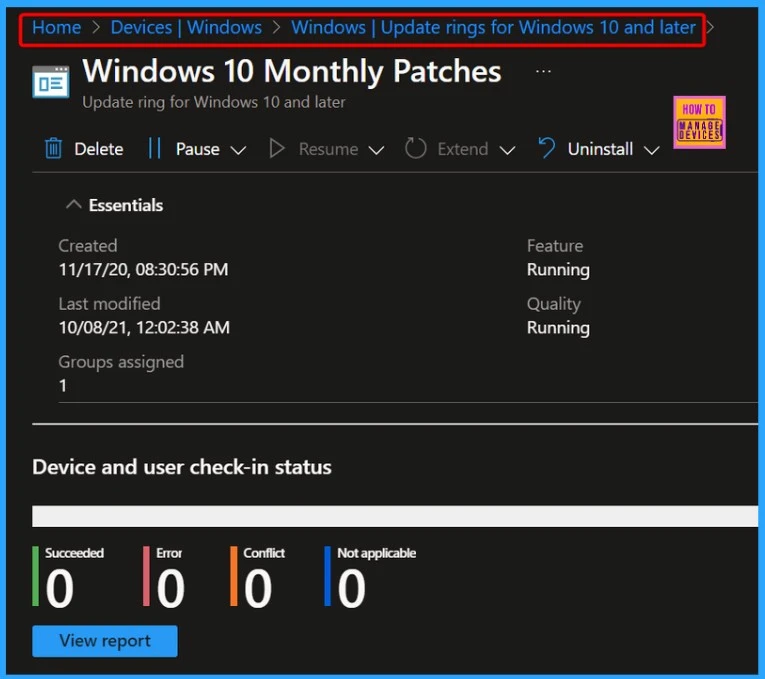The height and width of the screenshot is (679, 765).
Task: Click the Conflict count 0
Action: (258, 589)
